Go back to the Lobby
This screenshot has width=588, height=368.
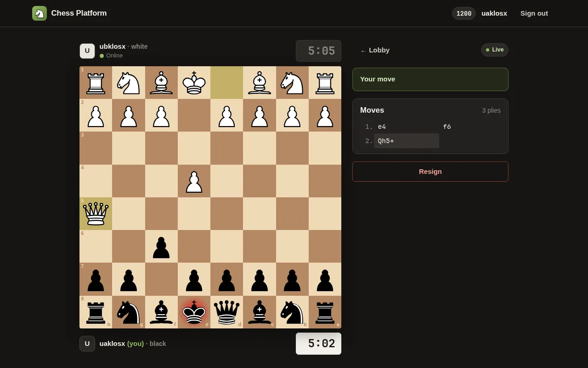coord(375,50)
